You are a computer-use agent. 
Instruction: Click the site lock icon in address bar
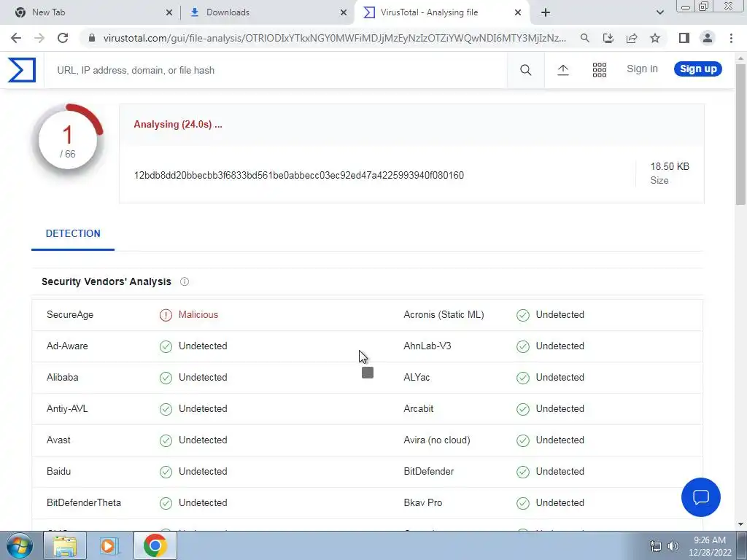coord(92,38)
